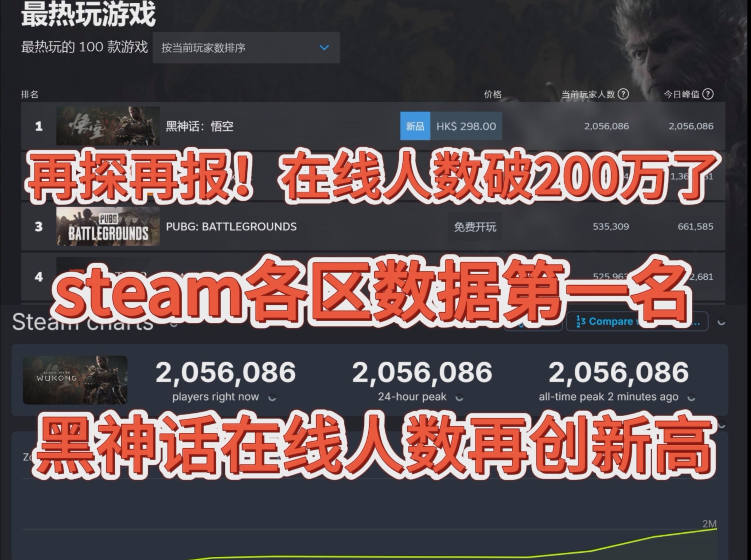751x560 pixels.
Task: Open the sort-by-current-players dropdown
Action: coord(246,48)
